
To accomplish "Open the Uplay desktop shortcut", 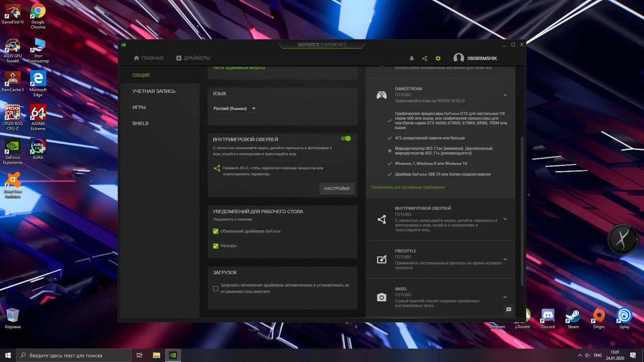I will [624, 318].
